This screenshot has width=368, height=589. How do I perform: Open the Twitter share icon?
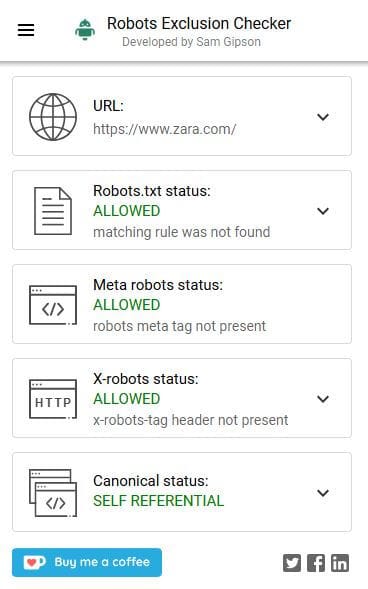[x=292, y=563]
